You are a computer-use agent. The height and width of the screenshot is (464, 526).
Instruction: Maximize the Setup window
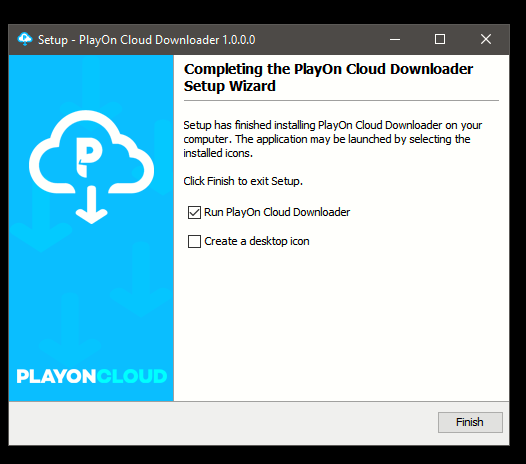tap(440, 39)
